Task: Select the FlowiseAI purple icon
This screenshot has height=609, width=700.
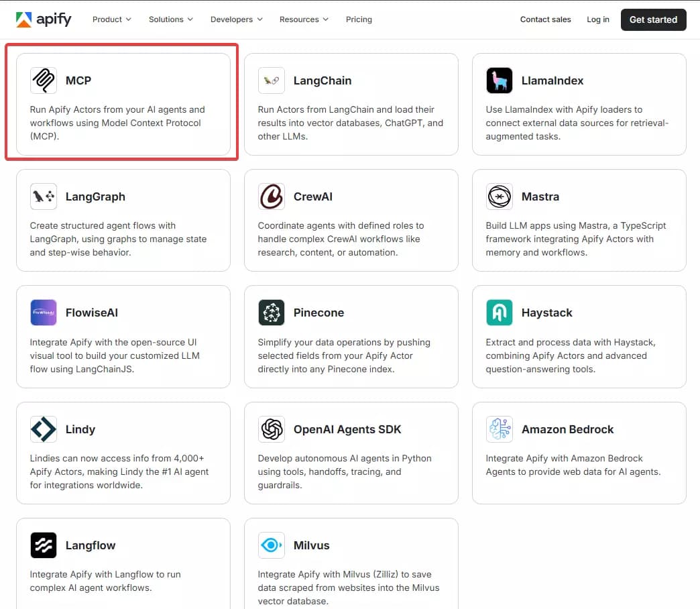Action: (43, 313)
